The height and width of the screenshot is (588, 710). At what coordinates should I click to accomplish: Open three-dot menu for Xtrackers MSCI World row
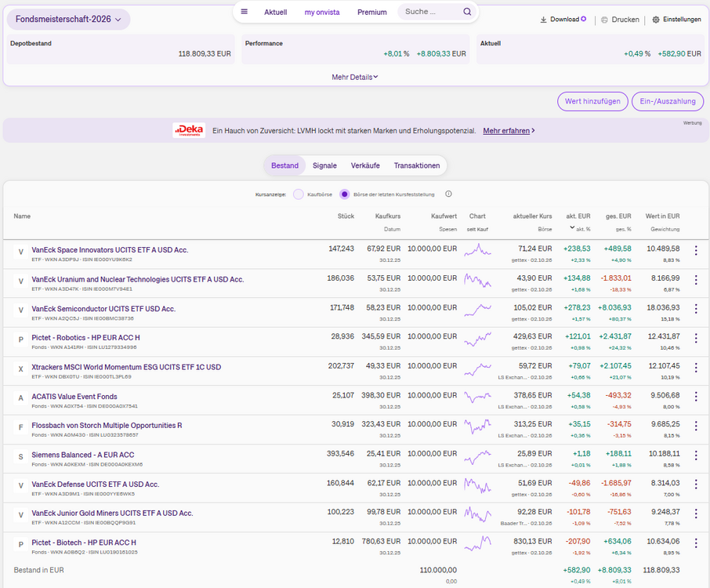[696, 368]
